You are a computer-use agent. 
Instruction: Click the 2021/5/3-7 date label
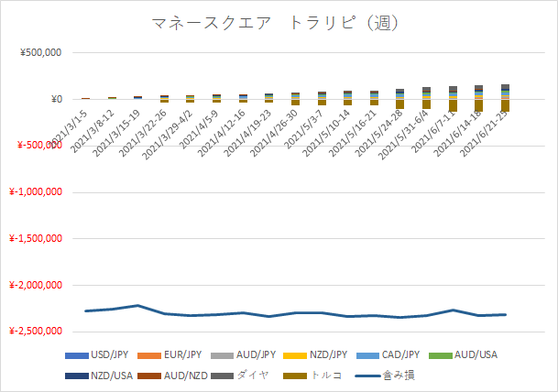click(x=303, y=129)
